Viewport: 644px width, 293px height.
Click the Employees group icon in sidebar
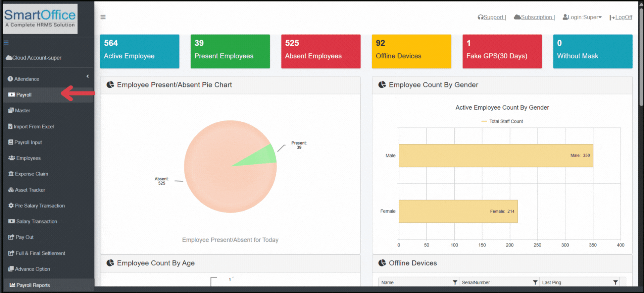11,158
